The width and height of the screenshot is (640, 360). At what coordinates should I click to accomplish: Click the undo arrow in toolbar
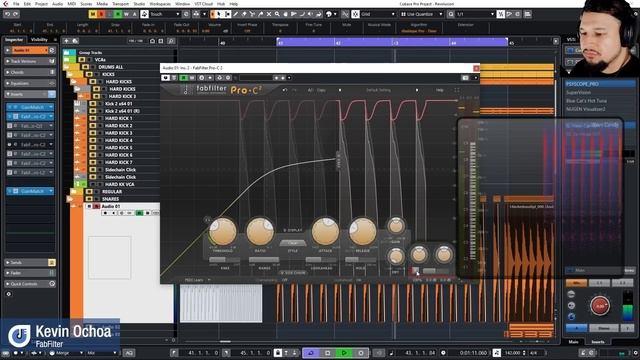(7, 14)
